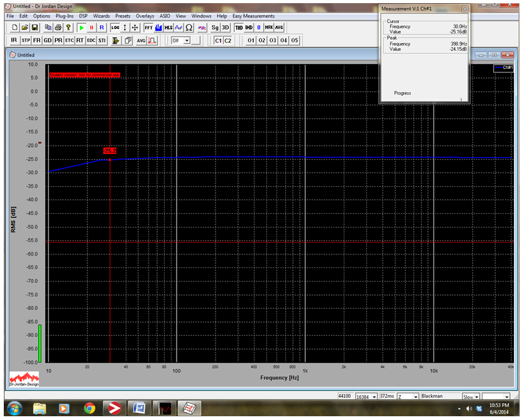Screen dimensions: 524x420
Task: Click the volume icon in system tray
Action: tap(469, 409)
